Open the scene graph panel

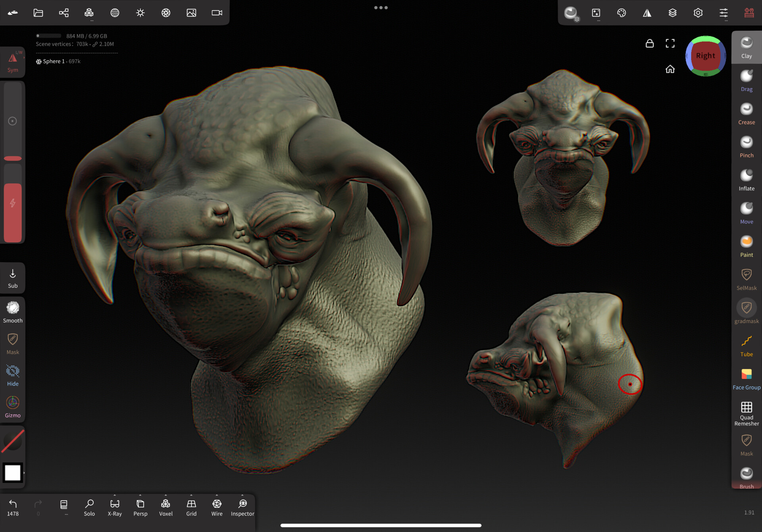tap(63, 13)
